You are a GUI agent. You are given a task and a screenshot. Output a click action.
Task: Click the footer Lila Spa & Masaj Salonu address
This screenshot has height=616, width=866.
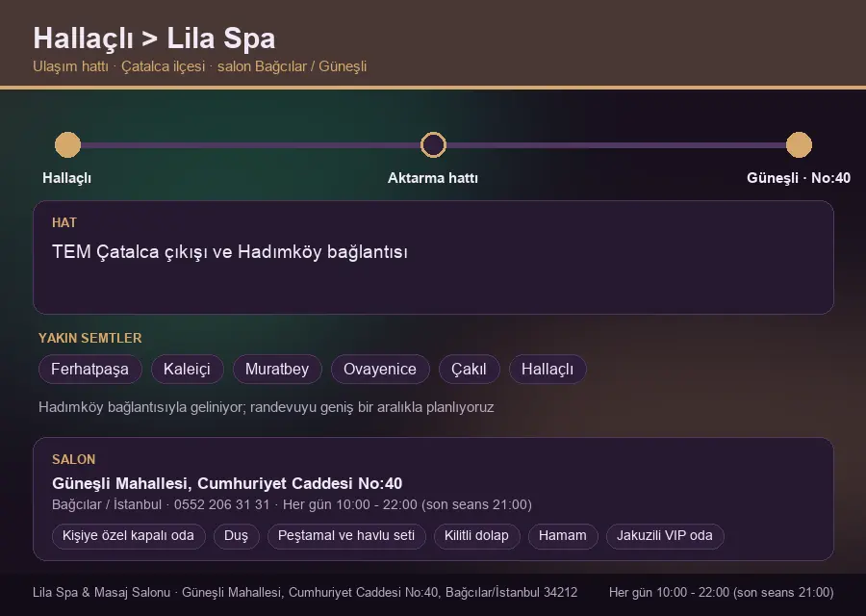[x=305, y=592]
